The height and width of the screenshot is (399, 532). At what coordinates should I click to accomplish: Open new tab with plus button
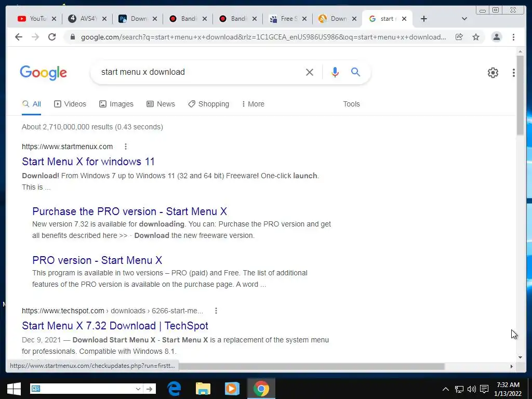point(423,19)
